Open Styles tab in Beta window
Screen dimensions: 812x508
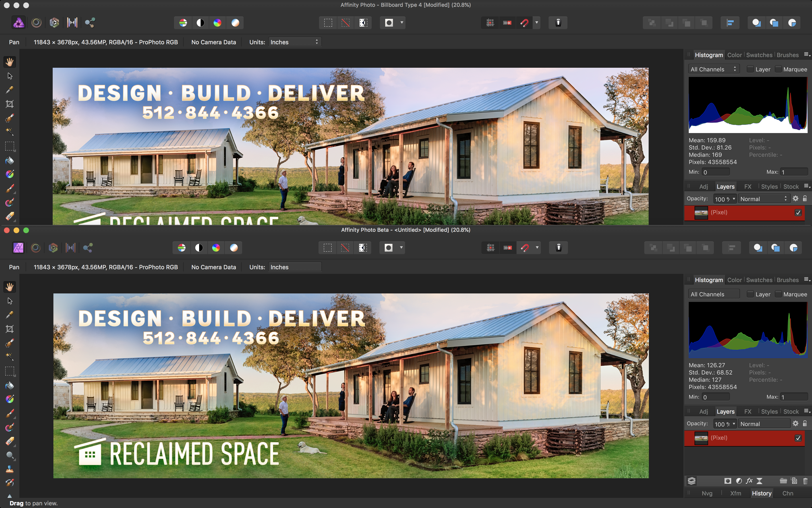point(769,412)
